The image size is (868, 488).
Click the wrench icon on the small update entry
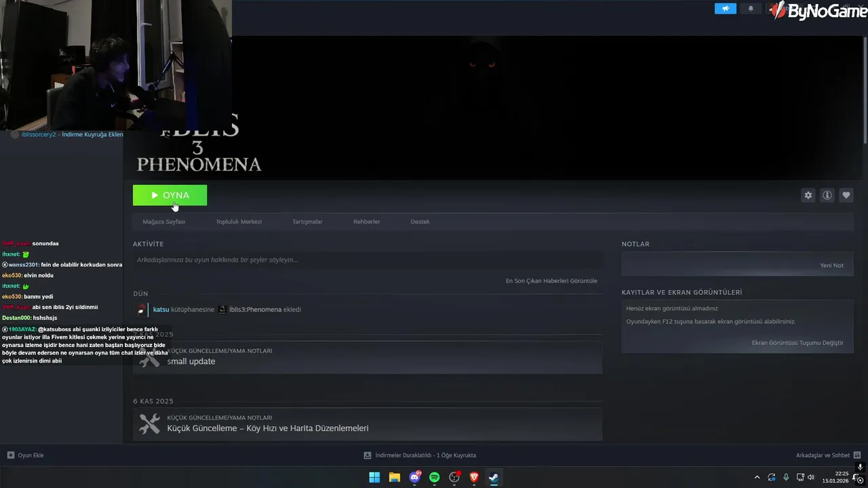coord(149,357)
